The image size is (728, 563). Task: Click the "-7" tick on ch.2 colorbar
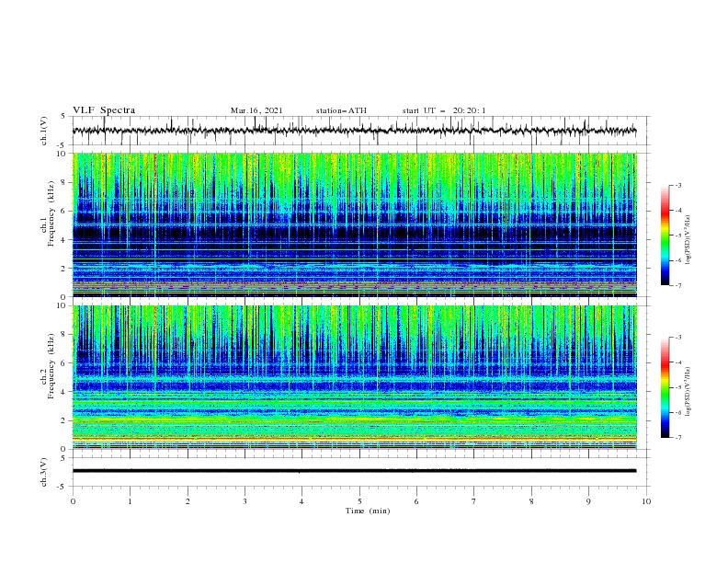point(677,437)
